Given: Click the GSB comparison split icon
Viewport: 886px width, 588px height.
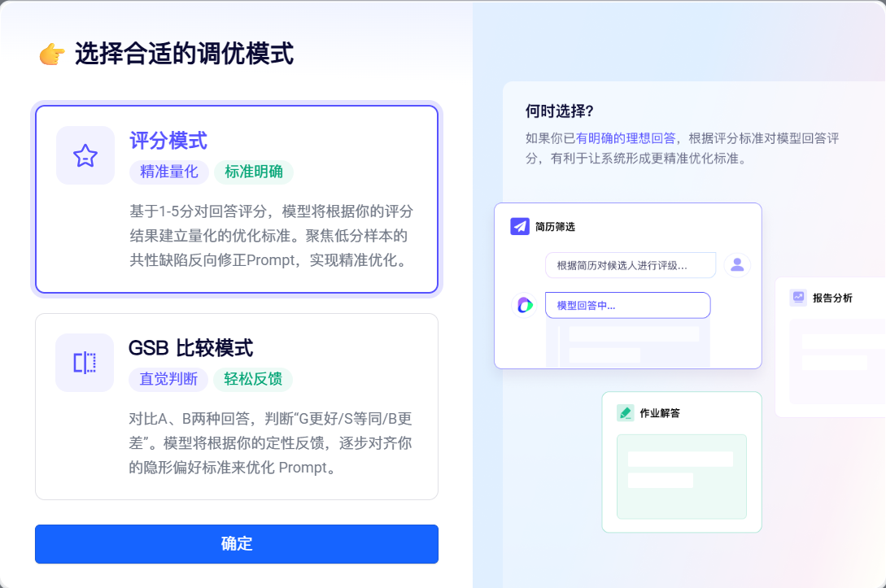Looking at the screenshot, I should point(85,363).
